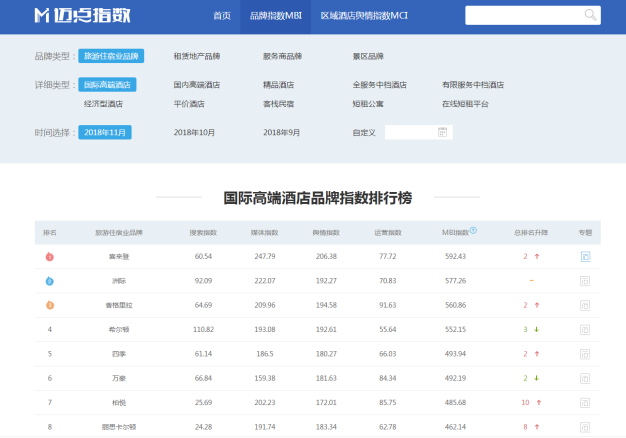Go to the 首页 tab

click(222, 16)
